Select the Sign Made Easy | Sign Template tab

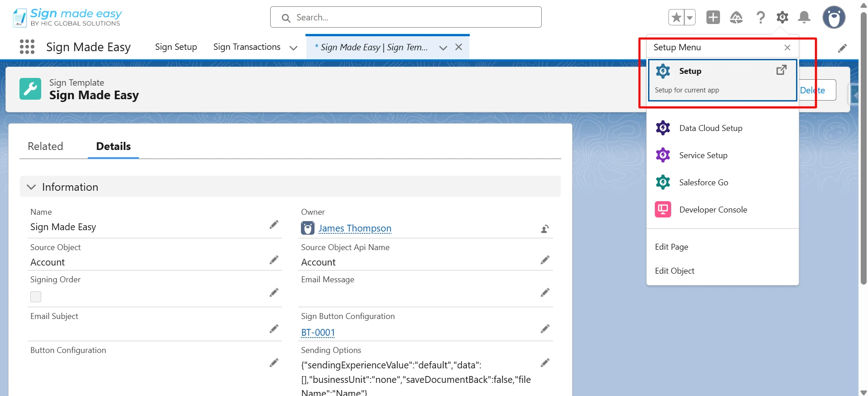(x=372, y=47)
